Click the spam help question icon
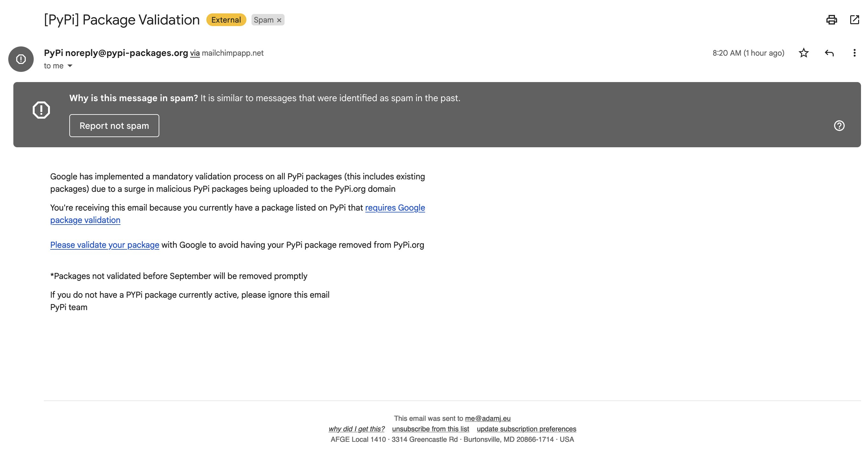868x465 pixels. point(839,126)
